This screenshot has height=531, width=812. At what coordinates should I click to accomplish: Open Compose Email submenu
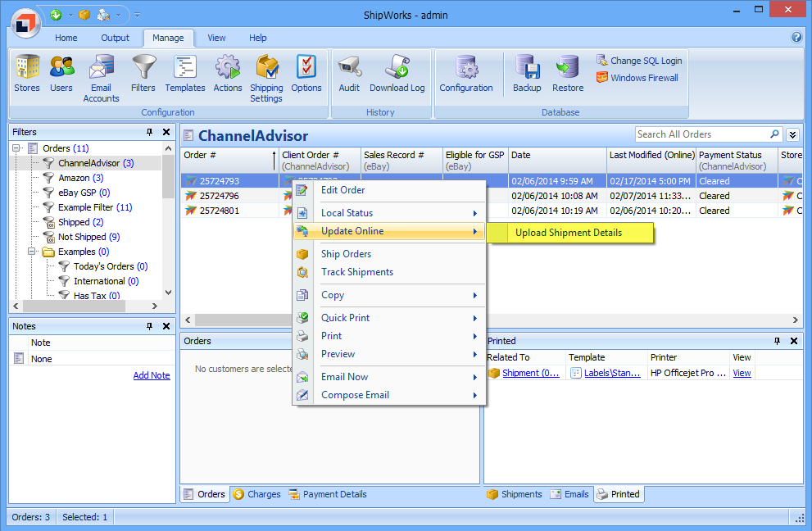pyautogui.click(x=389, y=395)
